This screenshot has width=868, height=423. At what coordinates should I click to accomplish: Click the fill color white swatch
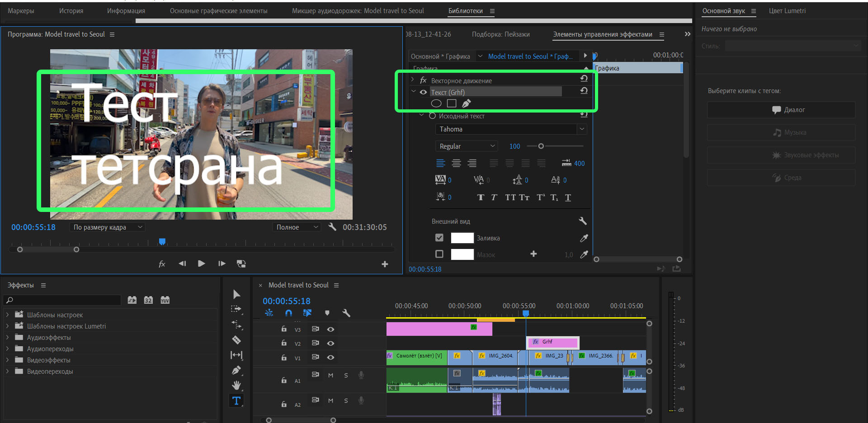pos(462,238)
